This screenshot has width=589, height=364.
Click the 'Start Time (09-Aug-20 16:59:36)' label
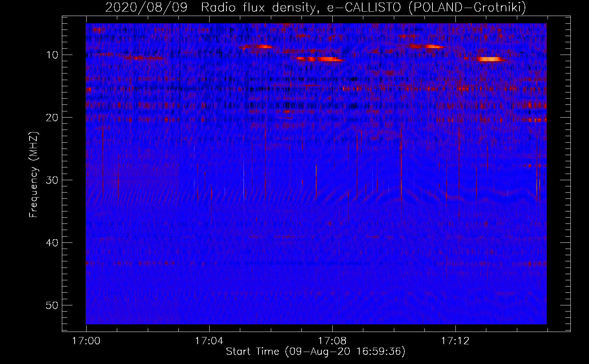(x=316, y=352)
